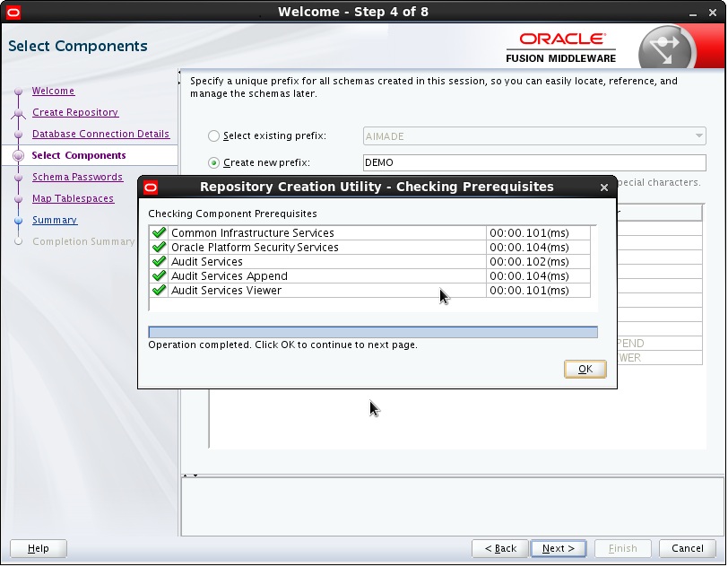Select the Audit Services Append row text

(230, 276)
